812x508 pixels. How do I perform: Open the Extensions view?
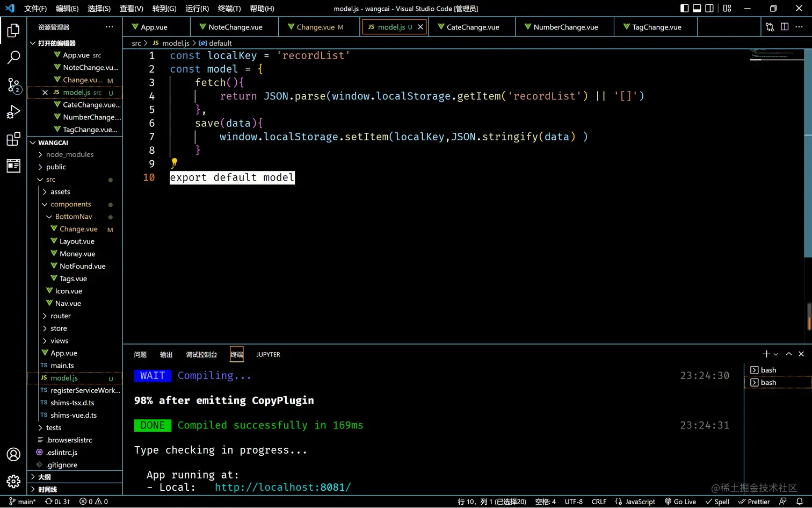(13, 139)
